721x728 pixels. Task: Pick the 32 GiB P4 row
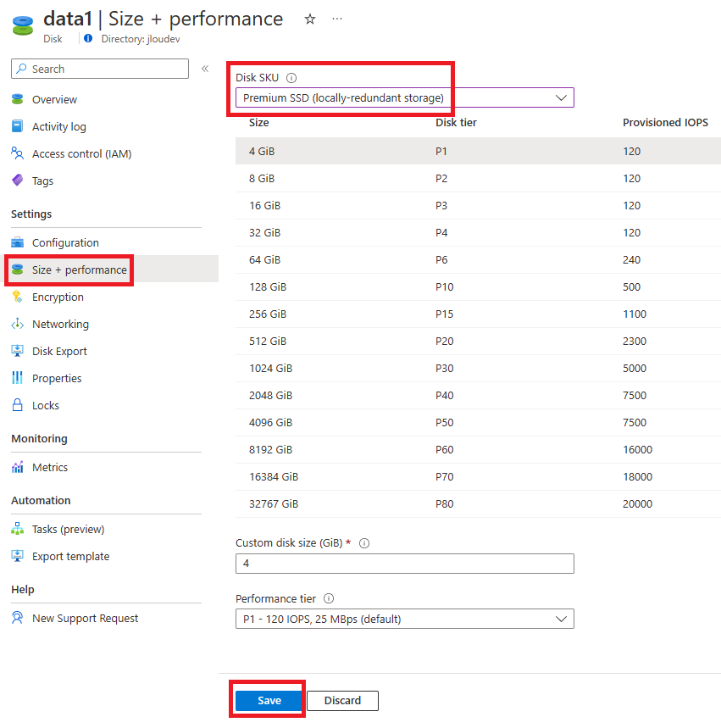[478, 232]
